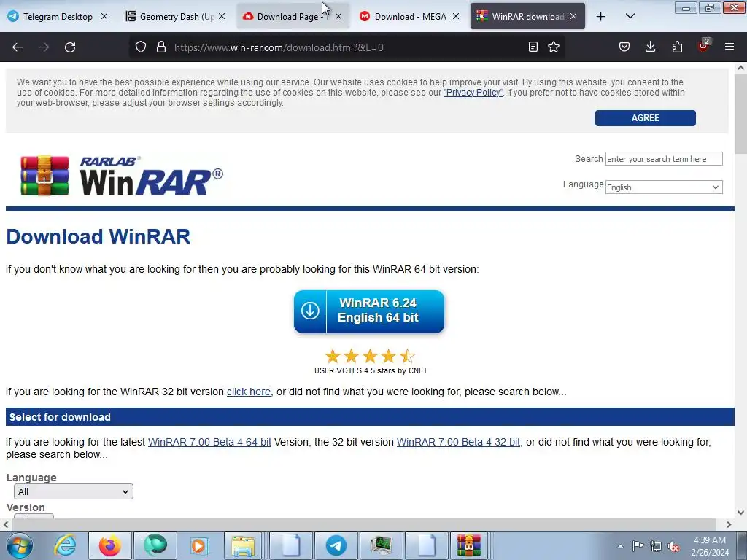Click the horizontal scrollbar right arrow
Image resolution: width=747 pixels, height=560 pixels.
point(729,524)
